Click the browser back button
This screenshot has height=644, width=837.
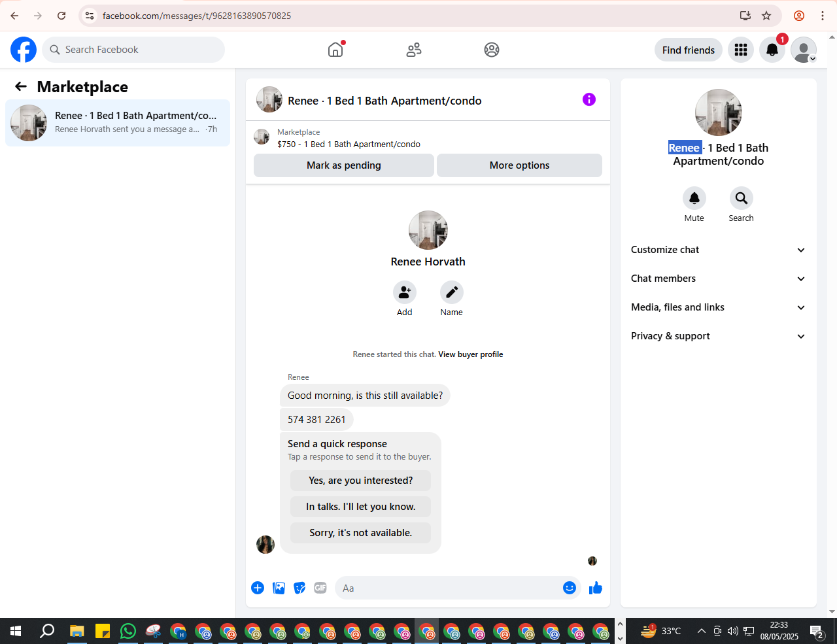coord(14,16)
